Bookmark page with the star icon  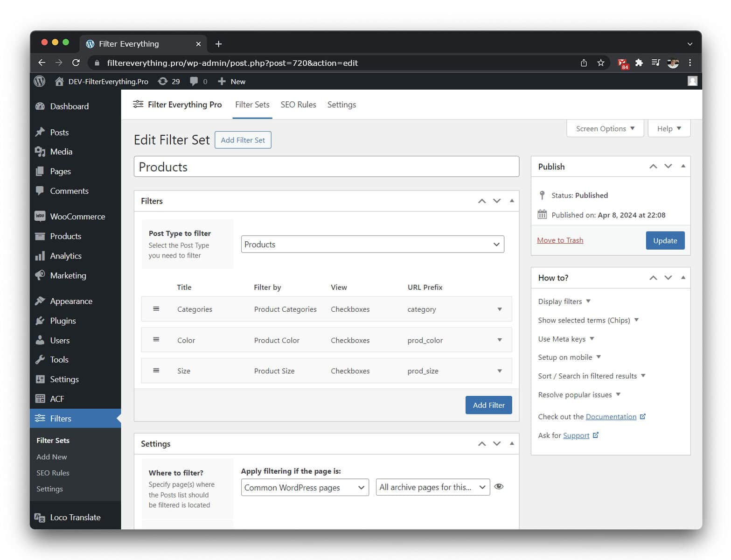pyautogui.click(x=601, y=63)
